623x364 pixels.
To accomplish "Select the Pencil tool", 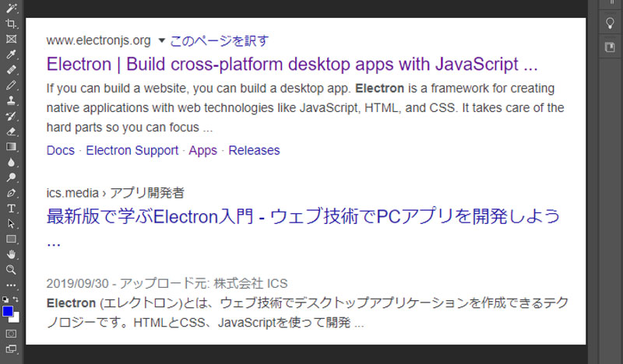I will 11,85.
